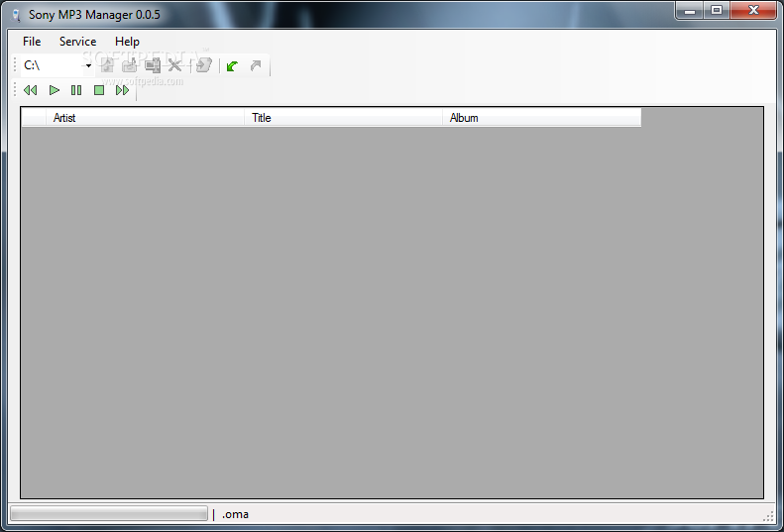This screenshot has height=532, width=784.
Task: Minimize the Sony MP3 Manager window
Action: [690, 11]
